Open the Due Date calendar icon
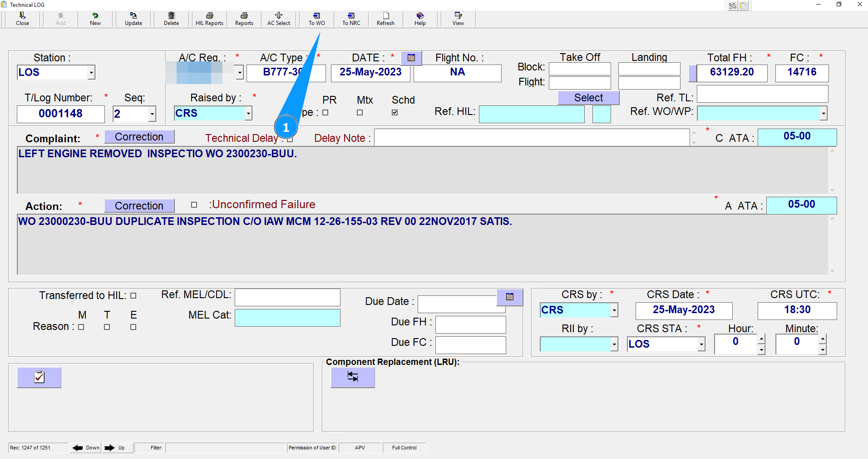 [510, 297]
